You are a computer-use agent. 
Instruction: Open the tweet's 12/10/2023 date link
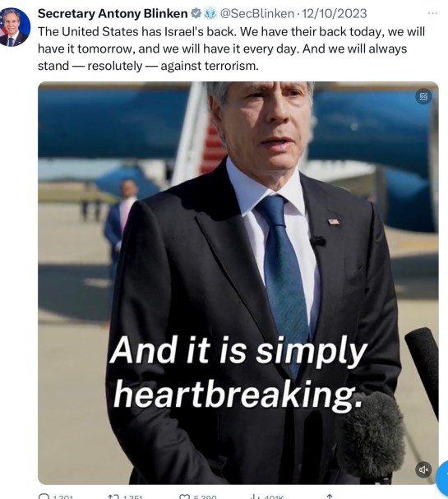tap(334, 14)
